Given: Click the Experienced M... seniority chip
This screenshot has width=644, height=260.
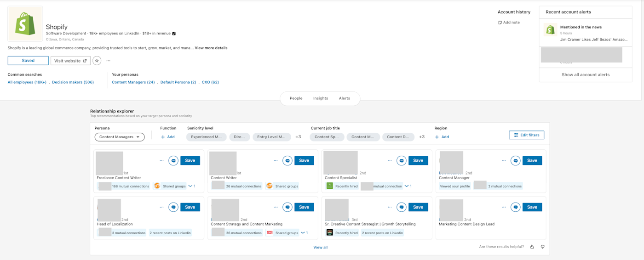Looking at the screenshot, I should coord(207,137).
